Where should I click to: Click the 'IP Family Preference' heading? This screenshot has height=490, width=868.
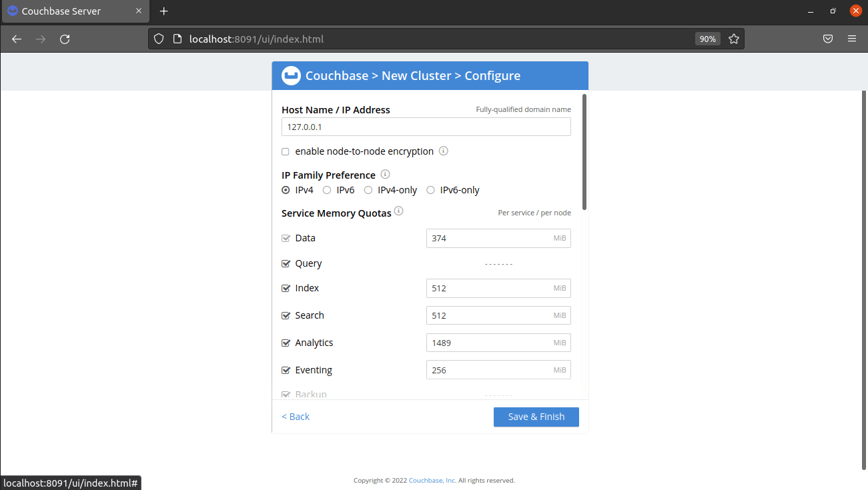(x=328, y=175)
